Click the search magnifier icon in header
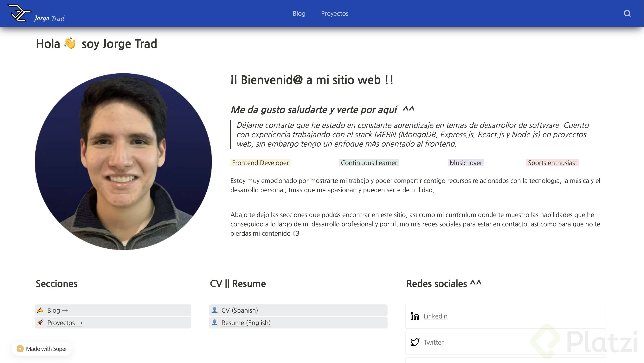Viewport: 644px width, 363px height. tap(627, 14)
